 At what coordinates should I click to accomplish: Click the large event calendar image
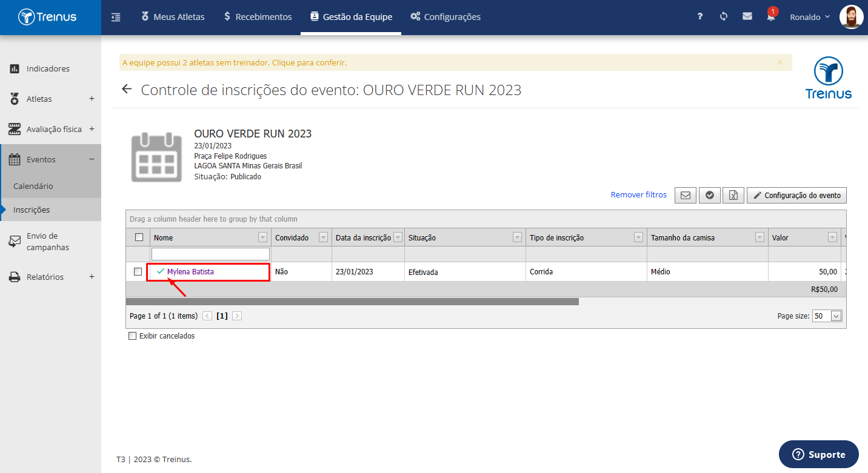(x=157, y=156)
